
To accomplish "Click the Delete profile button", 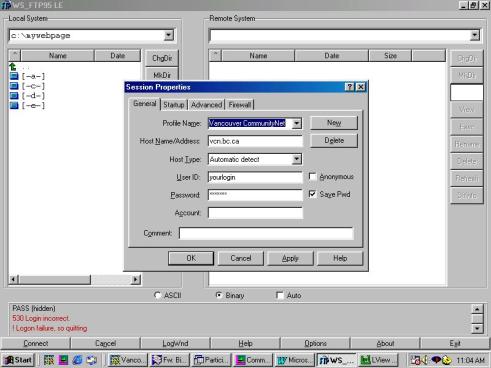I will pyautogui.click(x=334, y=141).
